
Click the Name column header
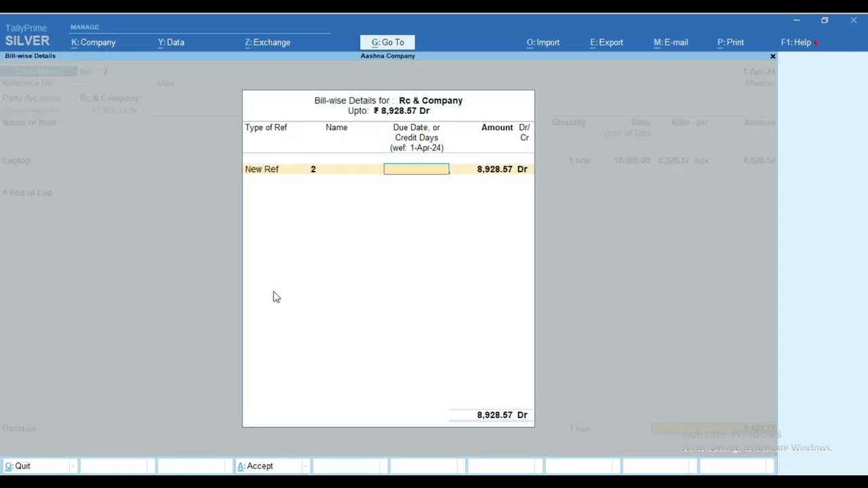click(x=336, y=127)
